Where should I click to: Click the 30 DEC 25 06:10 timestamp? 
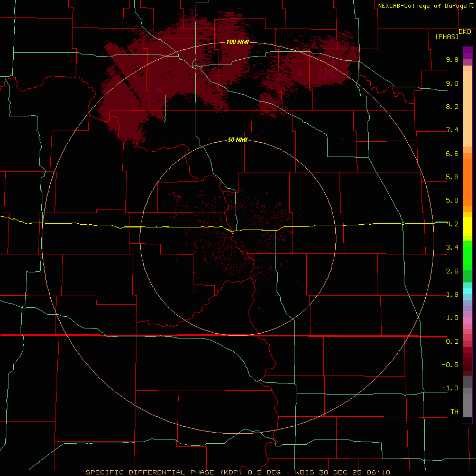pos(354,472)
